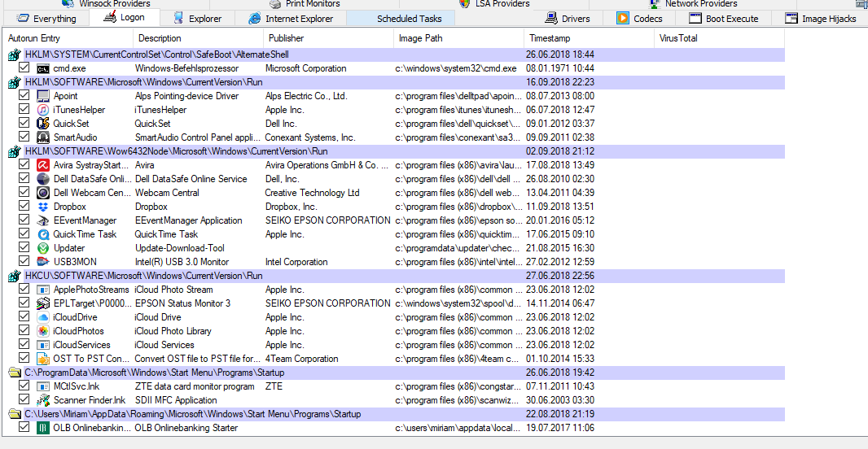Viewport: 868px width, 449px height.
Task: Click the Dell Webcam Central icon
Action: [42, 193]
